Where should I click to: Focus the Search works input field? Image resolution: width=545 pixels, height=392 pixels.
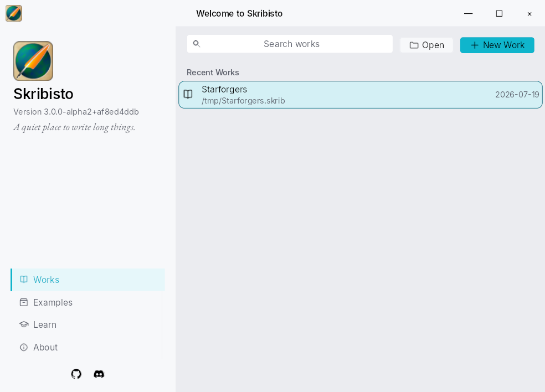pos(290,44)
